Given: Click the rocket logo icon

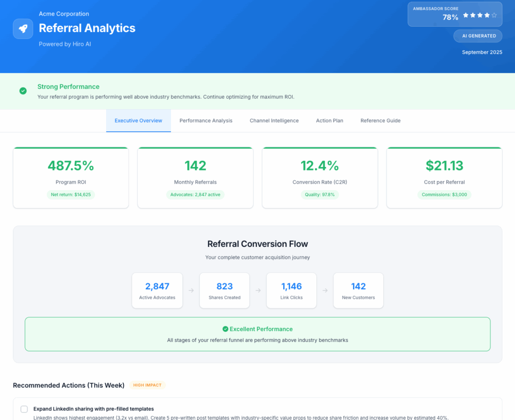Looking at the screenshot, I should pos(23,29).
